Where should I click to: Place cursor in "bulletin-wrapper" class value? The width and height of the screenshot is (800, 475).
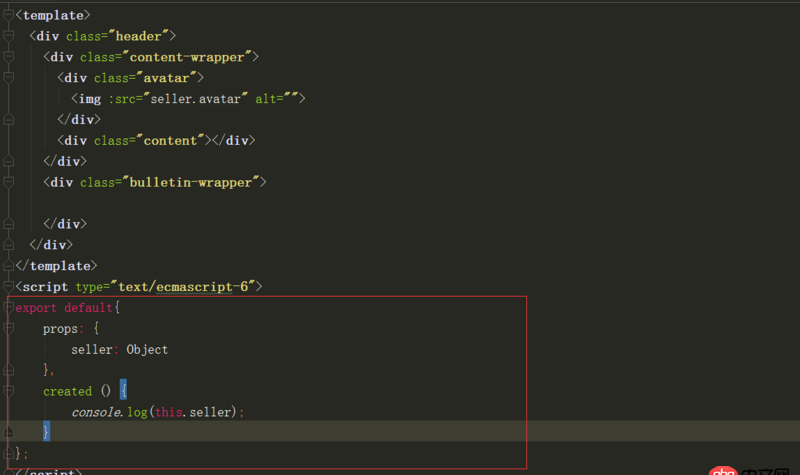[191, 183]
